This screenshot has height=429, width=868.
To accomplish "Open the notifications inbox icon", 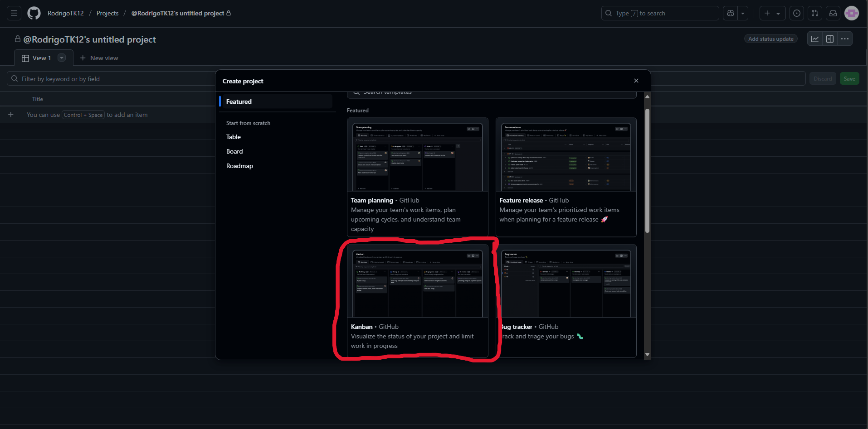I will point(833,13).
